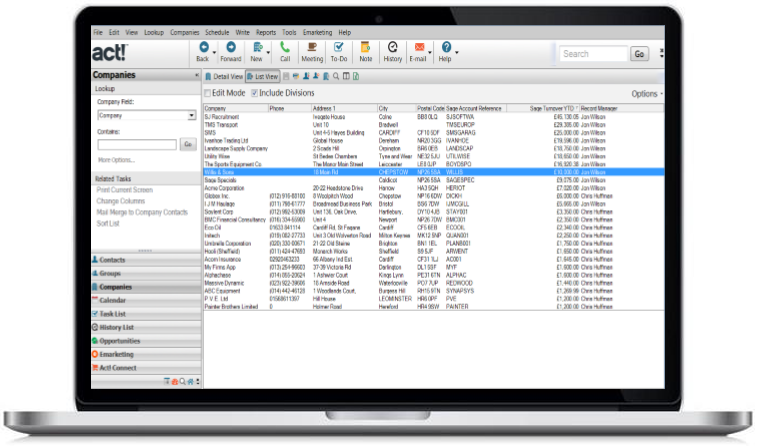This screenshot has height=447, width=758.
Task: Select the Umbrella Corporation row
Action: [x=434, y=244]
